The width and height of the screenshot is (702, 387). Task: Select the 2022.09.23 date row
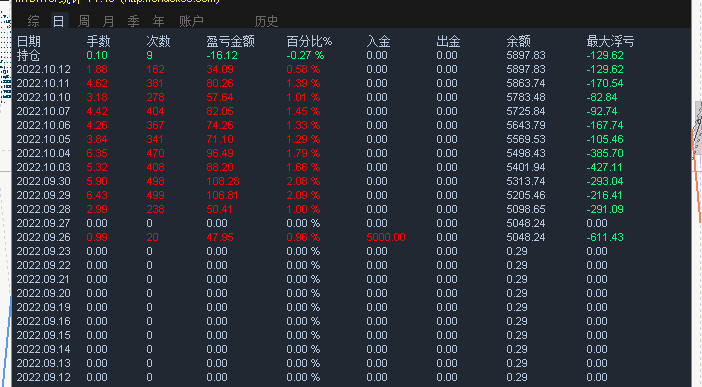(x=43, y=251)
